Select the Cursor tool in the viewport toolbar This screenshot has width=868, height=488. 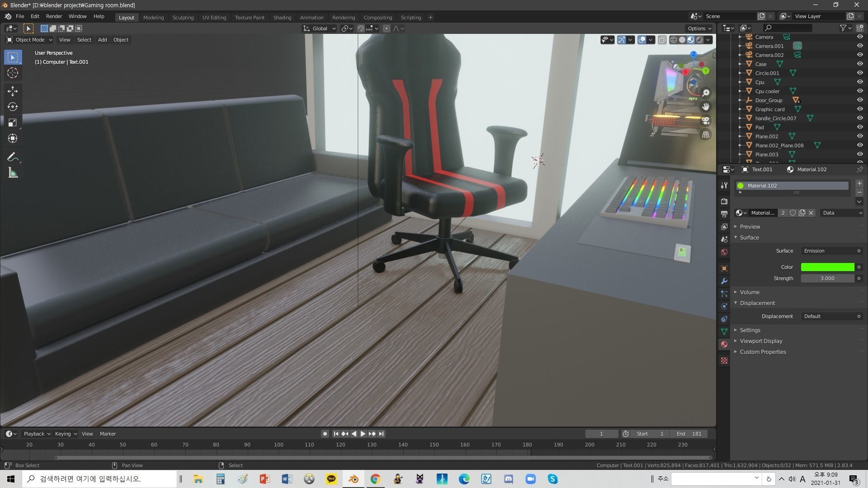[x=13, y=73]
